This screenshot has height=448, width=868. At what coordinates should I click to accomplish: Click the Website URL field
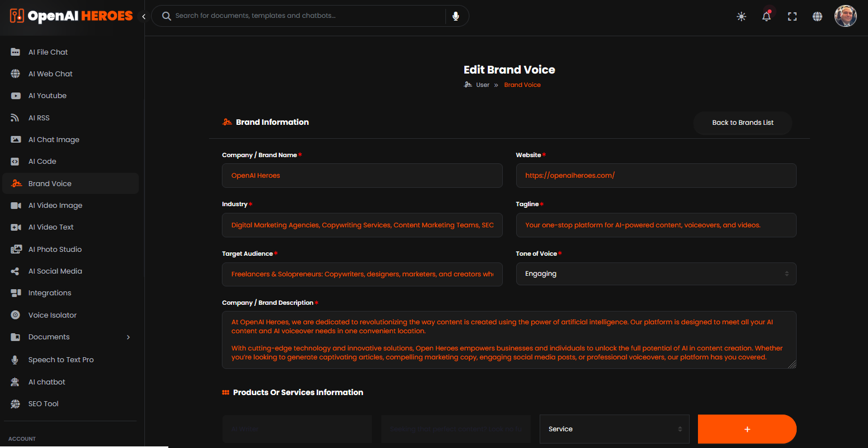tap(656, 176)
